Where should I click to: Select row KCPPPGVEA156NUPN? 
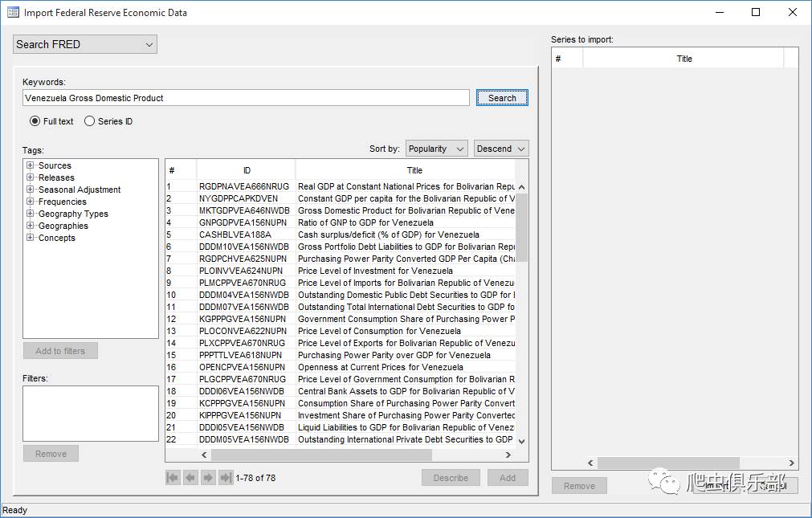click(x=341, y=403)
